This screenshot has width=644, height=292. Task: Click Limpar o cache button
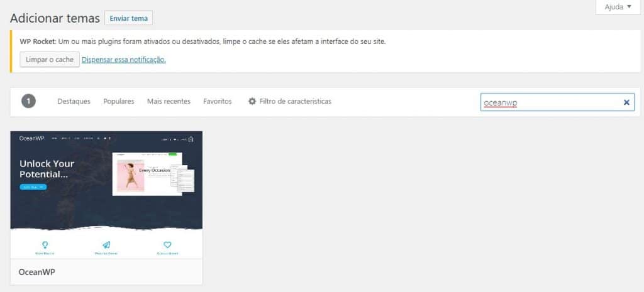coord(50,60)
